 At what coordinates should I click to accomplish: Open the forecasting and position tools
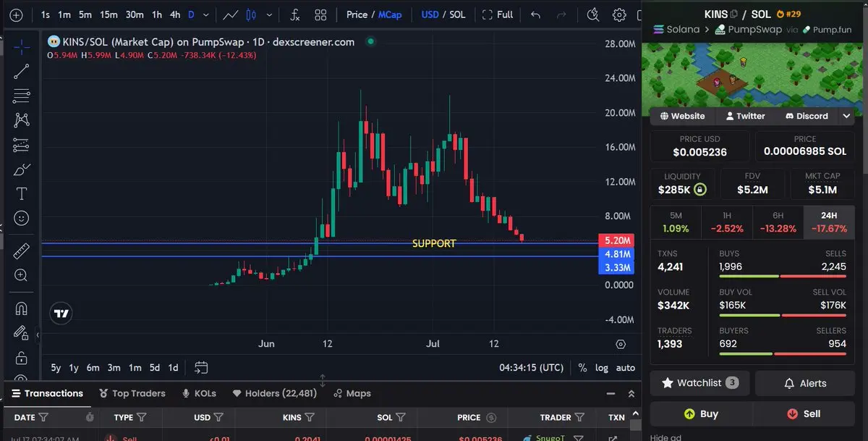pyautogui.click(x=22, y=144)
